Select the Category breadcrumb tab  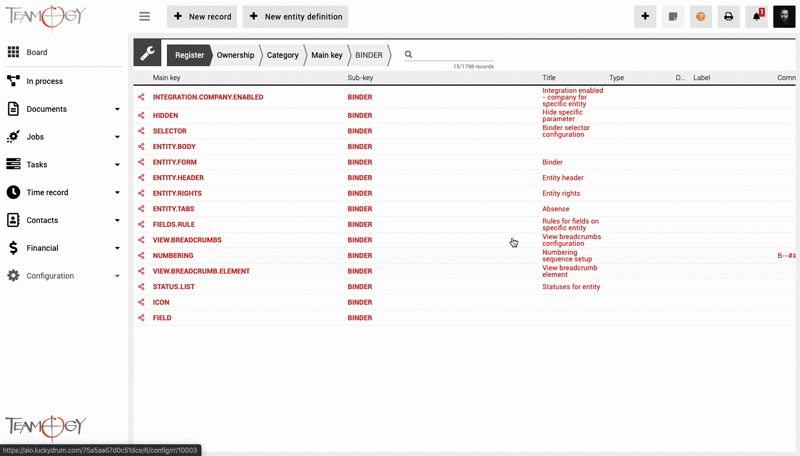click(282, 55)
